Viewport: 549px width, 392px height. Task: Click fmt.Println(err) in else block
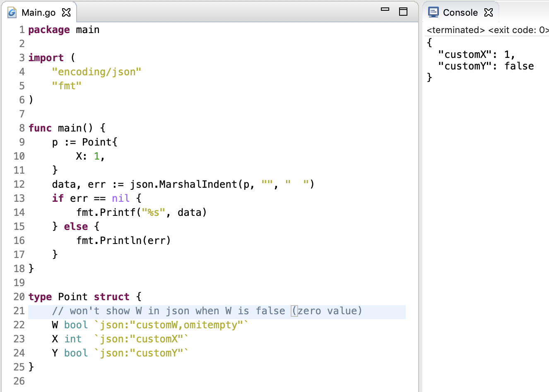[x=123, y=241]
